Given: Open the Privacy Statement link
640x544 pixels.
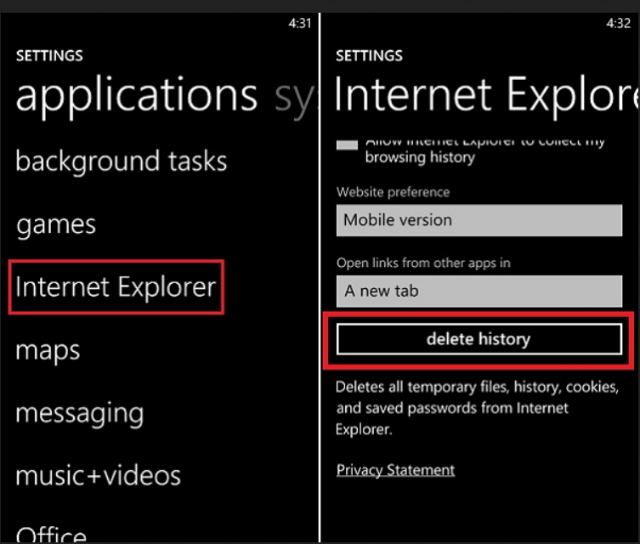Looking at the screenshot, I should 395,470.
